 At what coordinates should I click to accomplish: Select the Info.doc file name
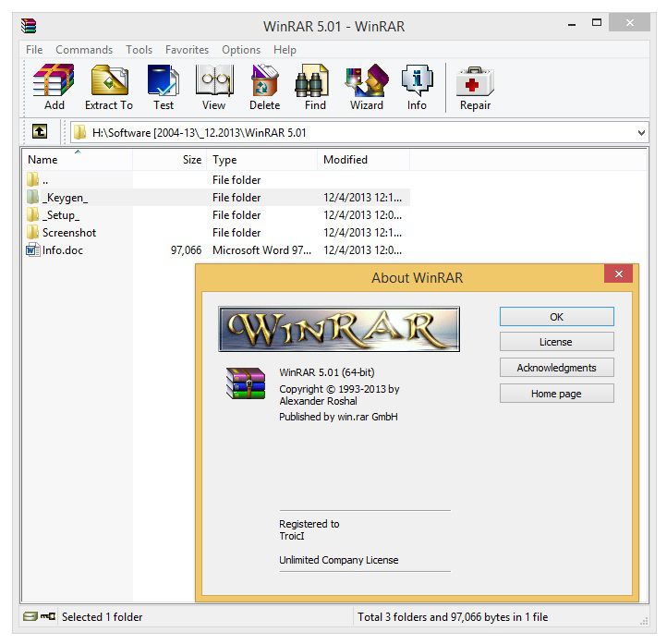[63, 250]
